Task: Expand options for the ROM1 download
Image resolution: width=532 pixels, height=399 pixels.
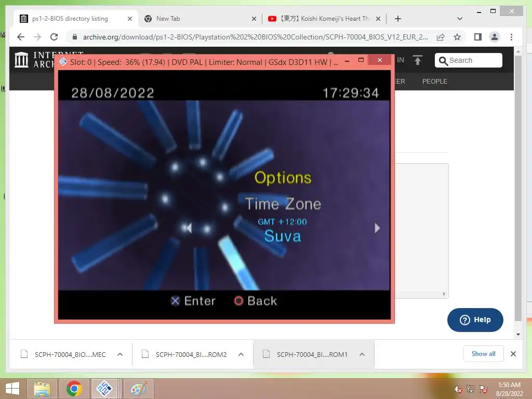Action: coord(362,354)
